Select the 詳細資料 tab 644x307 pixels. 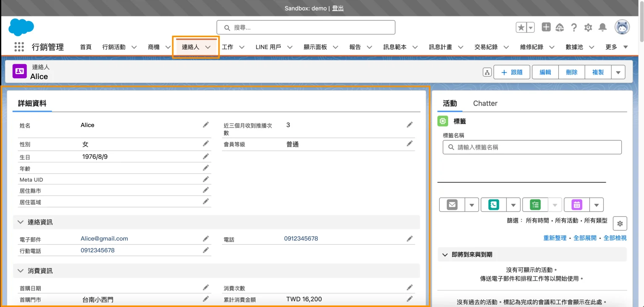pos(32,103)
